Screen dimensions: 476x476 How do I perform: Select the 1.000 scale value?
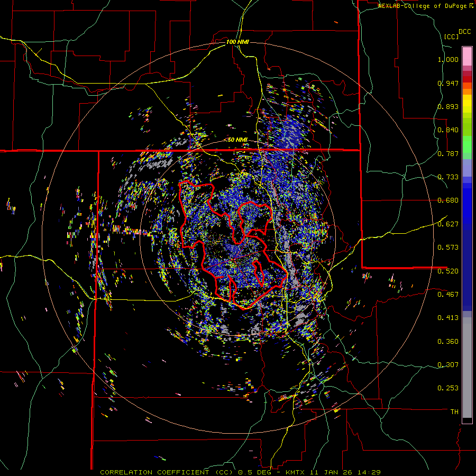click(448, 59)
